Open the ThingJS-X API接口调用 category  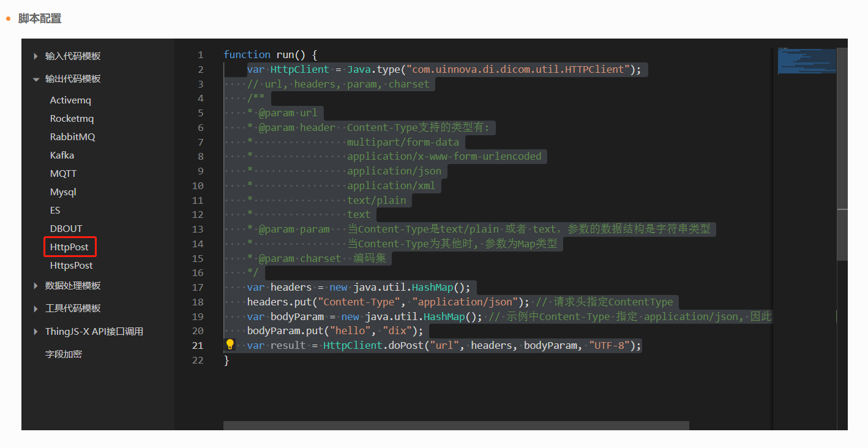point(94,332)
